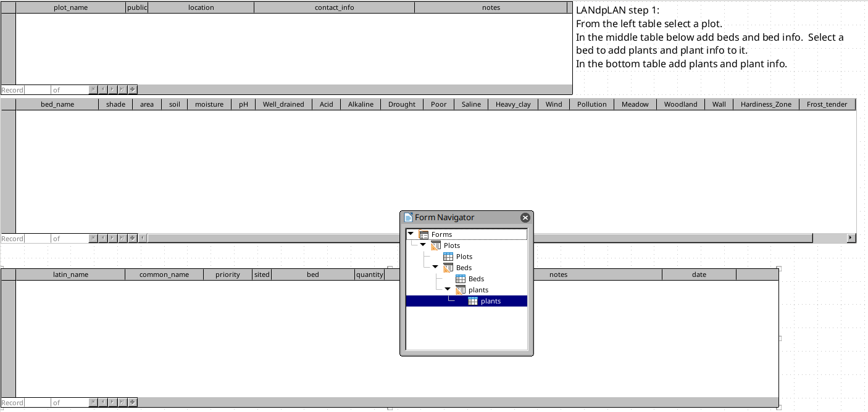Viewport: 868px width, 412px height.
Task: Click the latin_name column header
Action: tap(70, 274)
